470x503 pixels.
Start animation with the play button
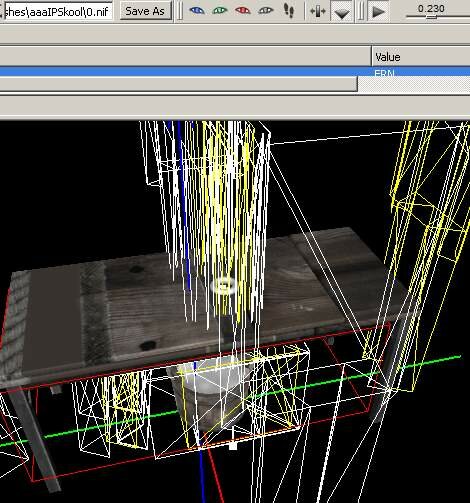[x=378, y=12]
